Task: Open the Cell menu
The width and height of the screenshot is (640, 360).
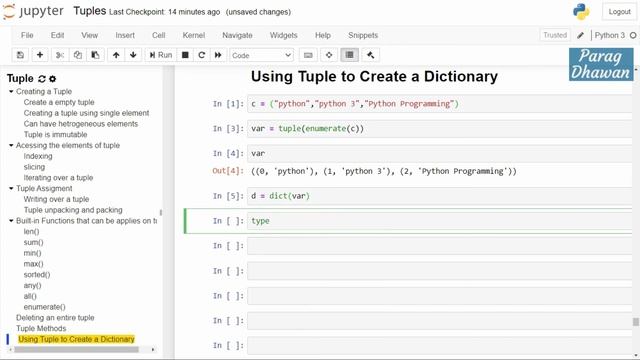Action: click(x=158, y=36)
